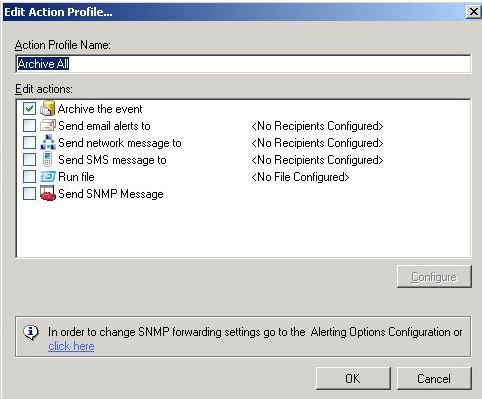This screenshot has height=399, width=482.
Task: Uncheck the Archive the event checkbox
Action: pyautogui.click(x=29, y=108)
